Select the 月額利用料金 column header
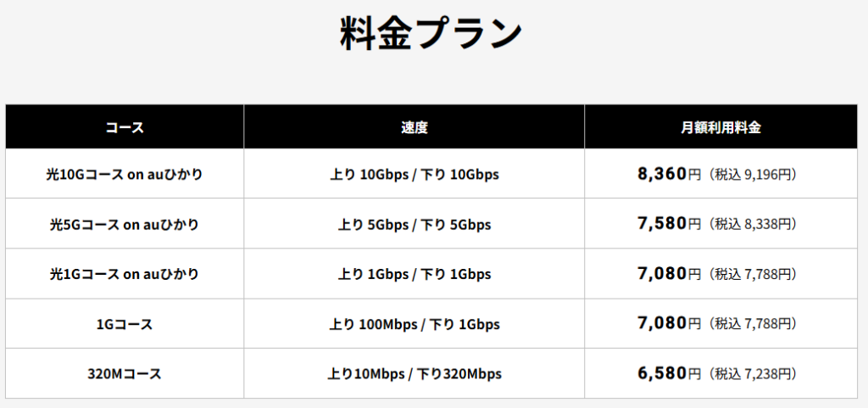Image resolution: width=868 pixels, height=408 pixels. (x=721, y=126)
